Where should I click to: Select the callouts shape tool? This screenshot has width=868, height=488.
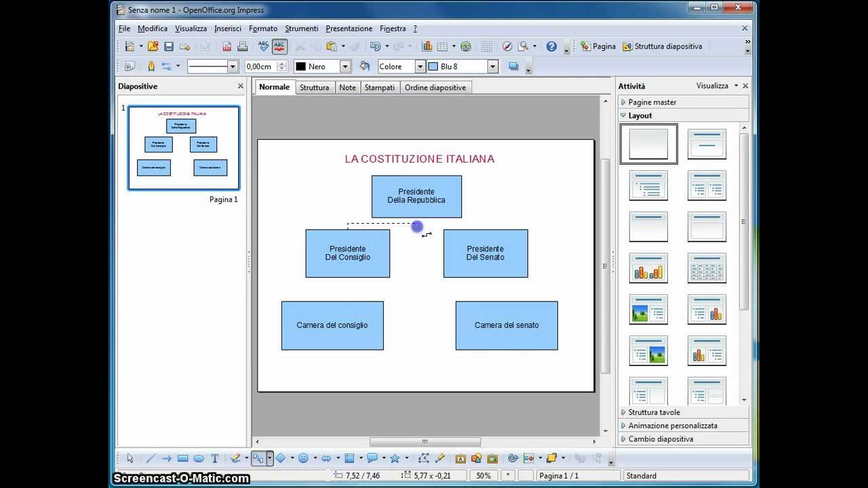[372, 458]
